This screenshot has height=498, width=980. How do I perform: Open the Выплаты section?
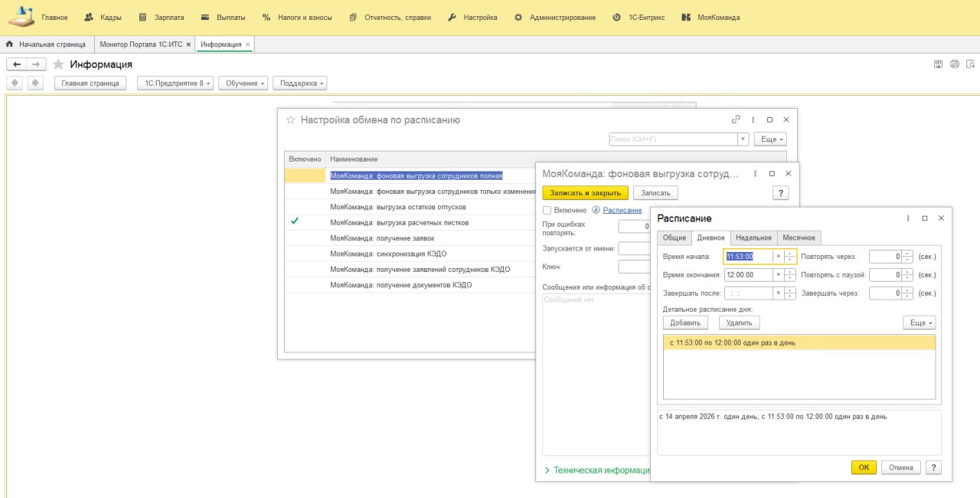coord(223,17)
